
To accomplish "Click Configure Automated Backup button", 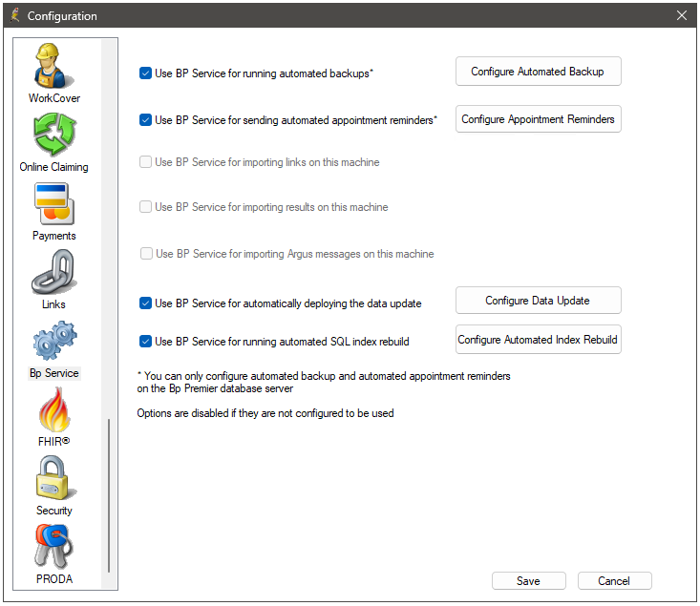I will click(x=538, y=71).
